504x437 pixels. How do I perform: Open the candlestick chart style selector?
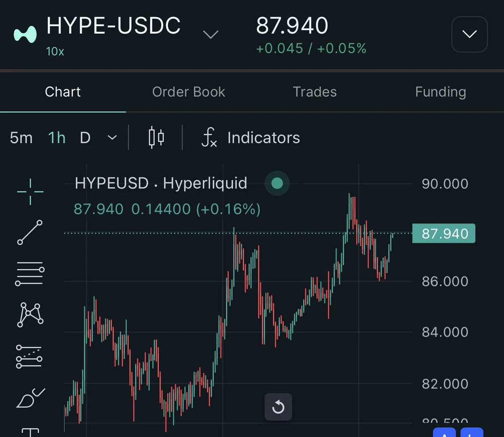tap(156, 138)
